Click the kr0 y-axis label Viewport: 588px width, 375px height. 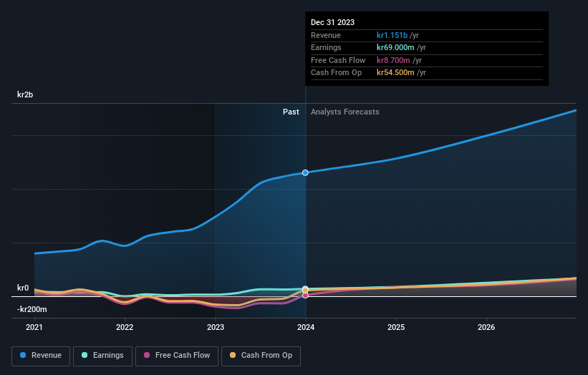(23, 288)
